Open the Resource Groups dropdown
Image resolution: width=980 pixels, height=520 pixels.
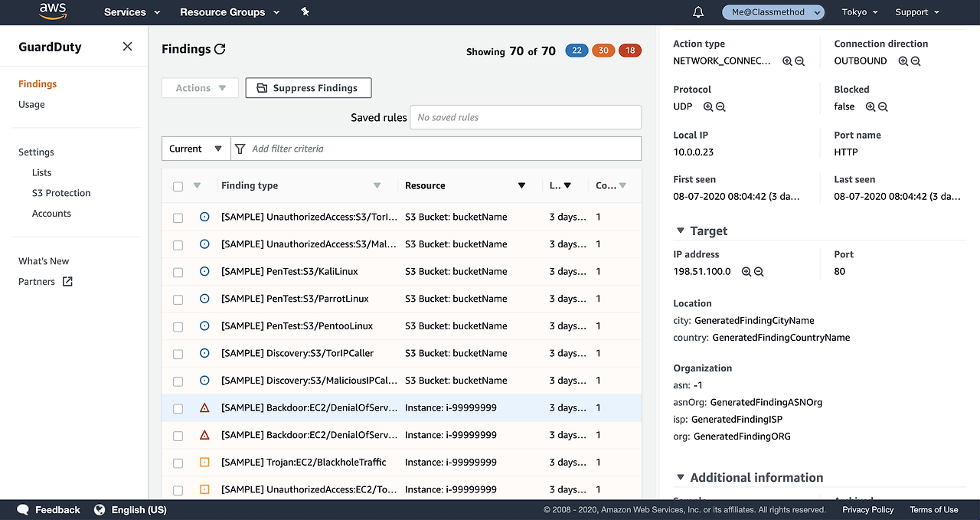click(x=230, y=12)
